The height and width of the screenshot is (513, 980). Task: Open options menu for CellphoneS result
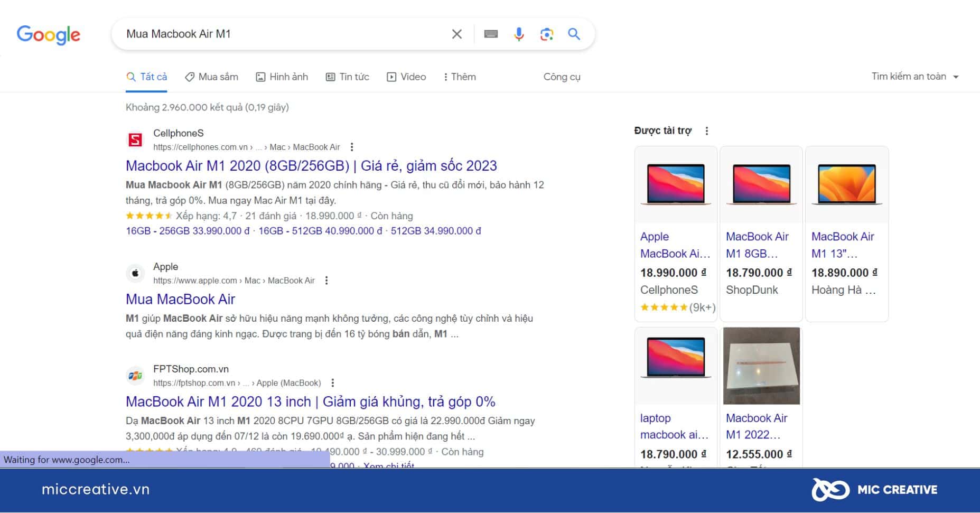[x=352, y=147]
